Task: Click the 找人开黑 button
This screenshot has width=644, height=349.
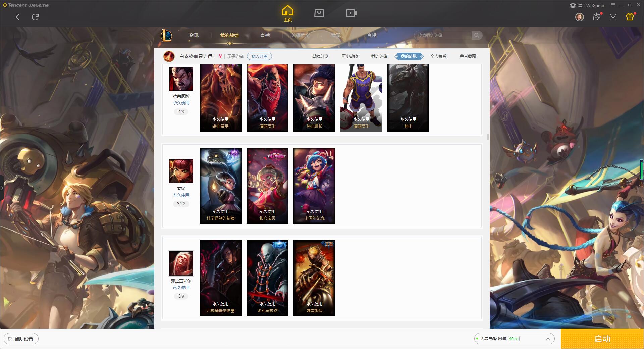Action: (259, 56)
